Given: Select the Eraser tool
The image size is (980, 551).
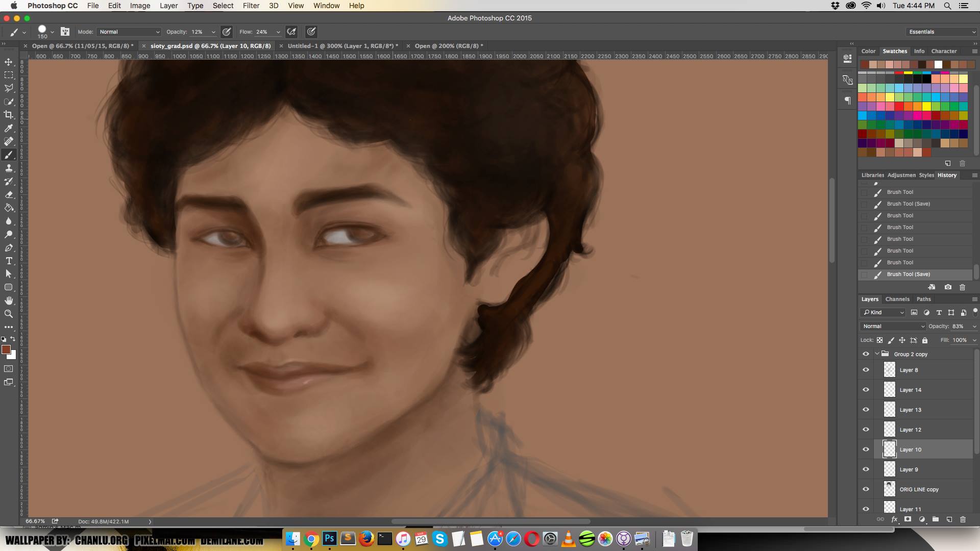Looking at the screenshot, I should click(x=9, y=194).
